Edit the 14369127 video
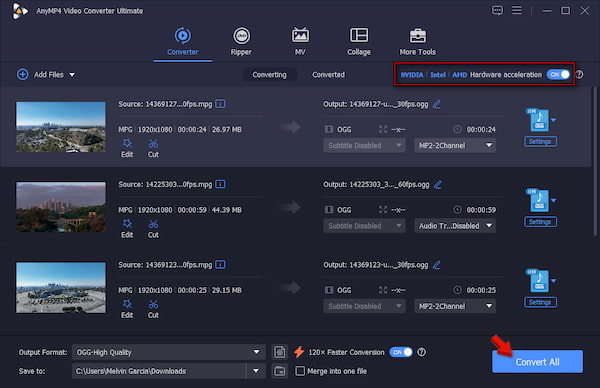Image resolution: width=600 pixels, height=388 pixels. pos(127,148)
